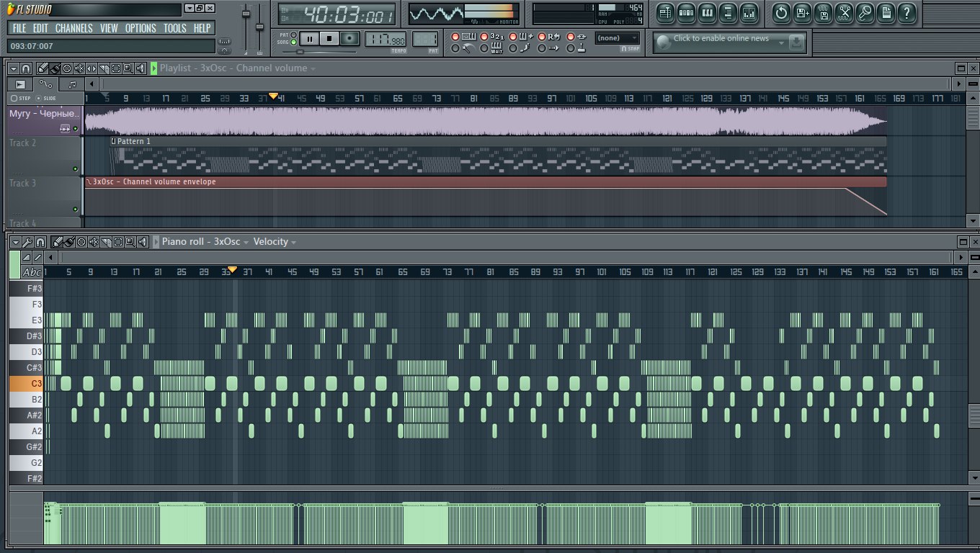Open Piano roll tools wrench menu
The width and height of the screenshot is (980, 553).
tap(27, 242)
